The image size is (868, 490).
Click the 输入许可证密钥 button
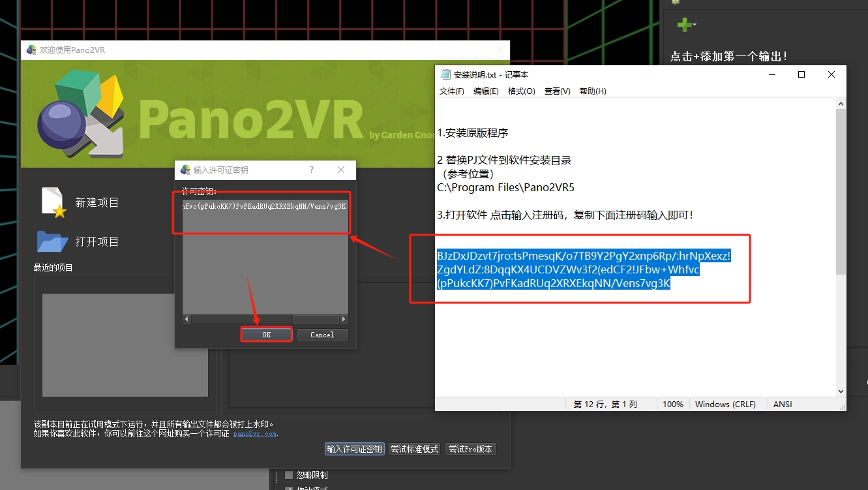click(x=354, y=449)
